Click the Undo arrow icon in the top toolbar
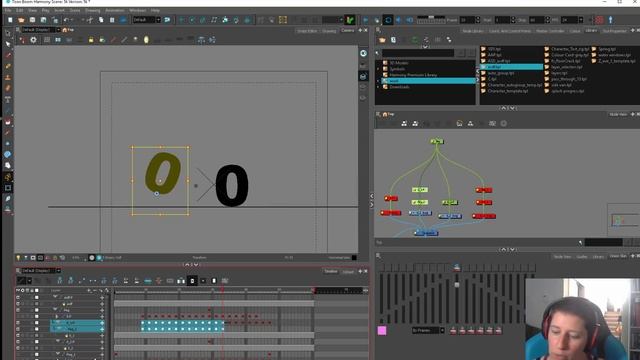The image size is (640, 360). click(x=67, y=20)
